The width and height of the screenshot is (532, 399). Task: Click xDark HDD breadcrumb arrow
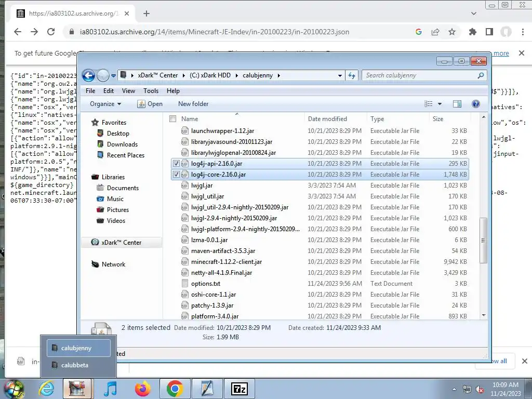tap(236, 76)
